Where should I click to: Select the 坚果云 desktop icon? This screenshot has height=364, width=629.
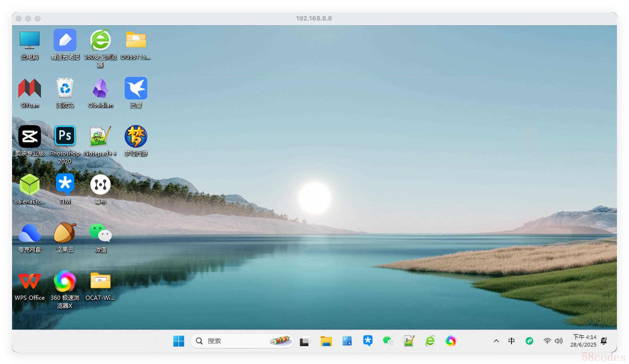[x=65, y=238]
